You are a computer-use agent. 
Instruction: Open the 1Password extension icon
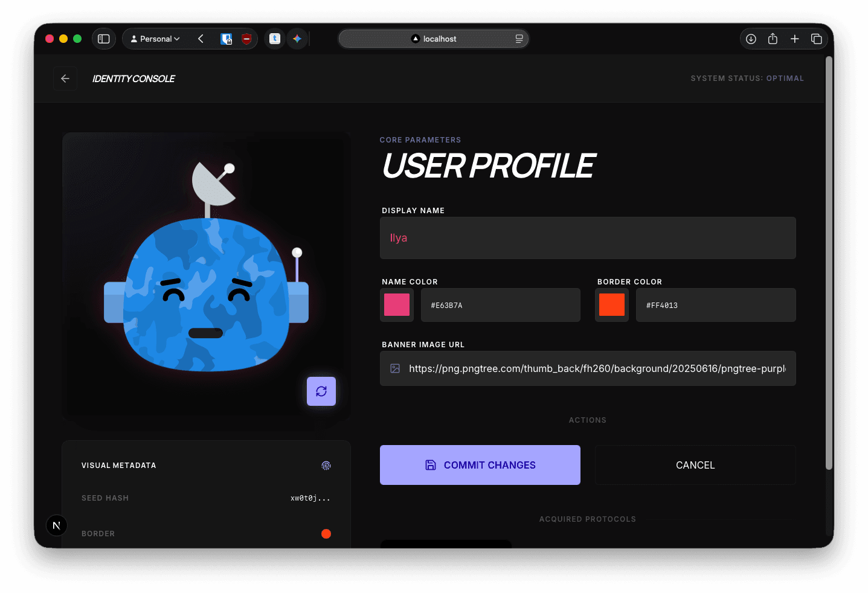tap(227, 38)
